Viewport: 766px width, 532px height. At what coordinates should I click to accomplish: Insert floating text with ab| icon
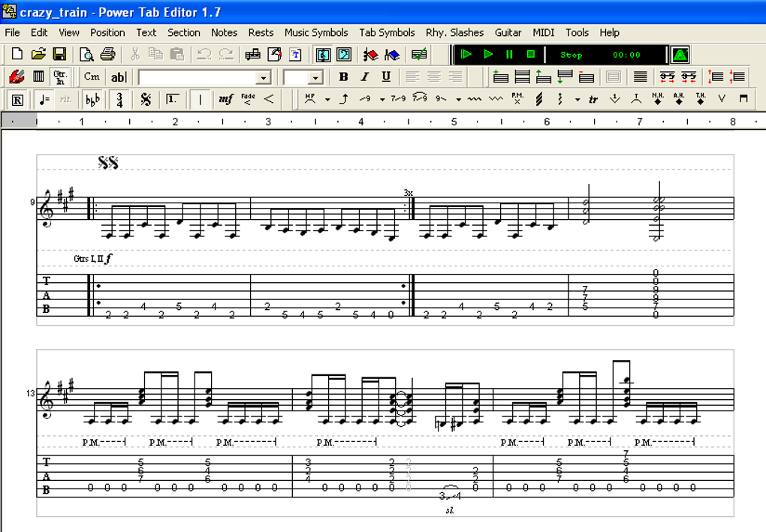coord(119,77)
